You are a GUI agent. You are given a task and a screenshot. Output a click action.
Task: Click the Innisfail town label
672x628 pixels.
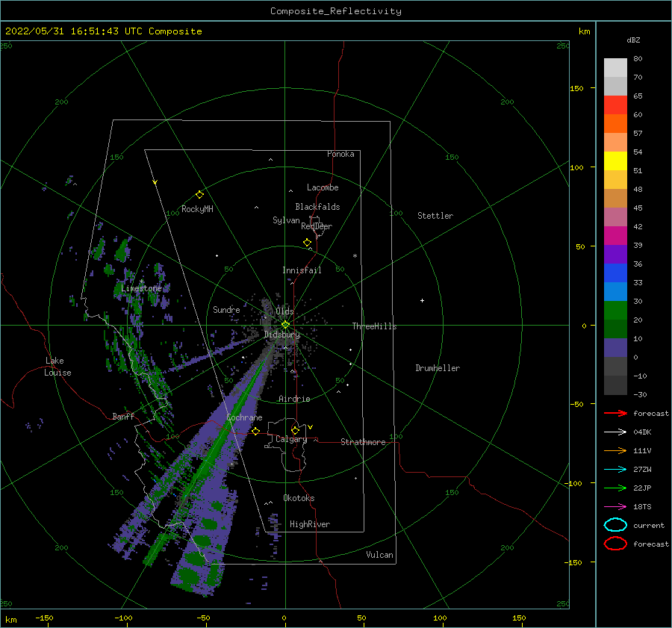pos(302,270)
